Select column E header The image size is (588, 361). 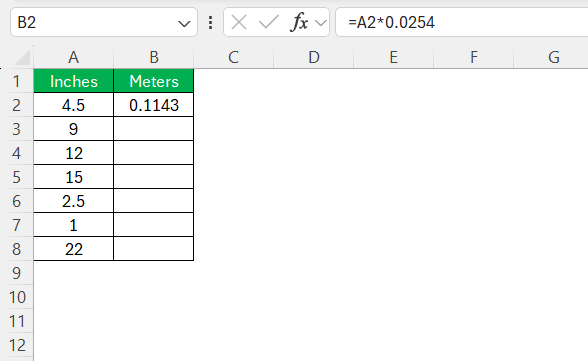pyautogui.click(x=393, y=57)
